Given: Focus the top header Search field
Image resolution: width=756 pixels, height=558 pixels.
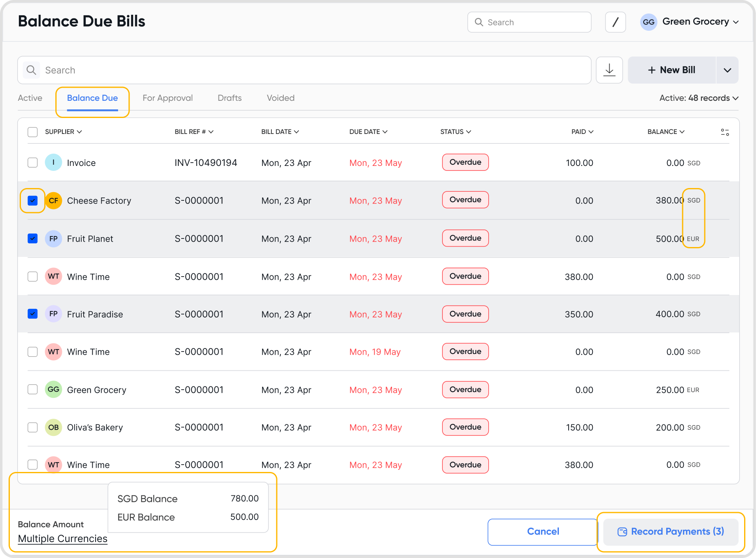Looking at the screenshot, I should point(529,22).
